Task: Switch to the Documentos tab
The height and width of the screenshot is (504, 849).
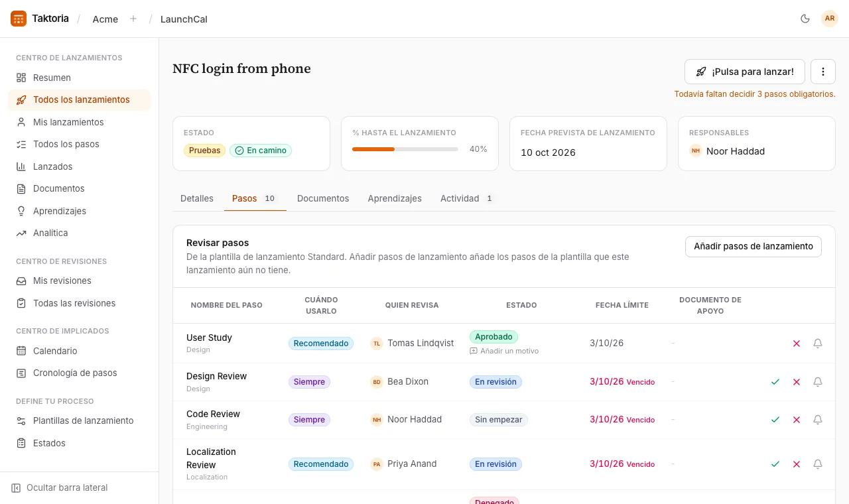Action: (x=323, y=198)
